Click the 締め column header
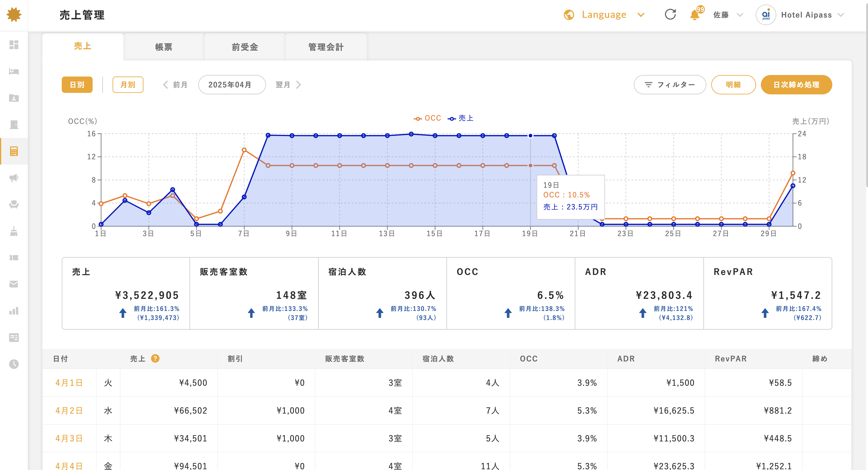Image resolution: width=868 pixels, height=470 pixels. [820, 359]
